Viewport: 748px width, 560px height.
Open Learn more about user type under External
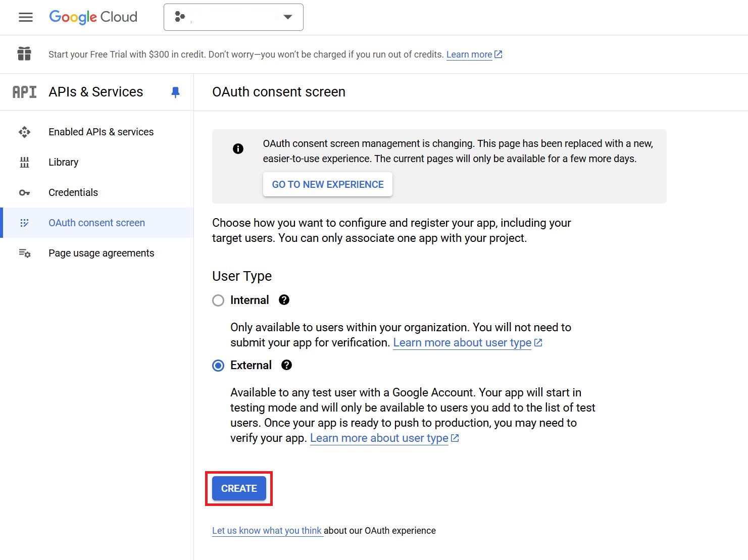[x=379, y=438]
